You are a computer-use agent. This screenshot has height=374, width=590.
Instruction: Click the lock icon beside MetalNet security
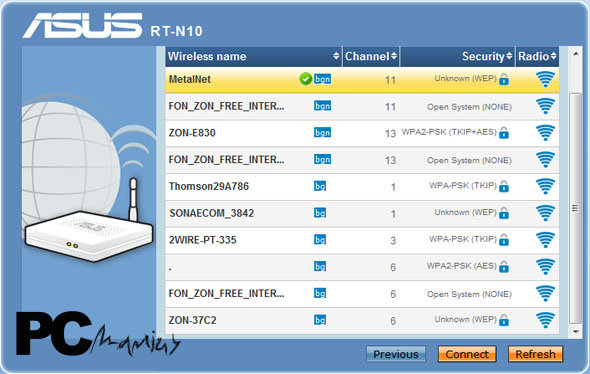(504, 79)
